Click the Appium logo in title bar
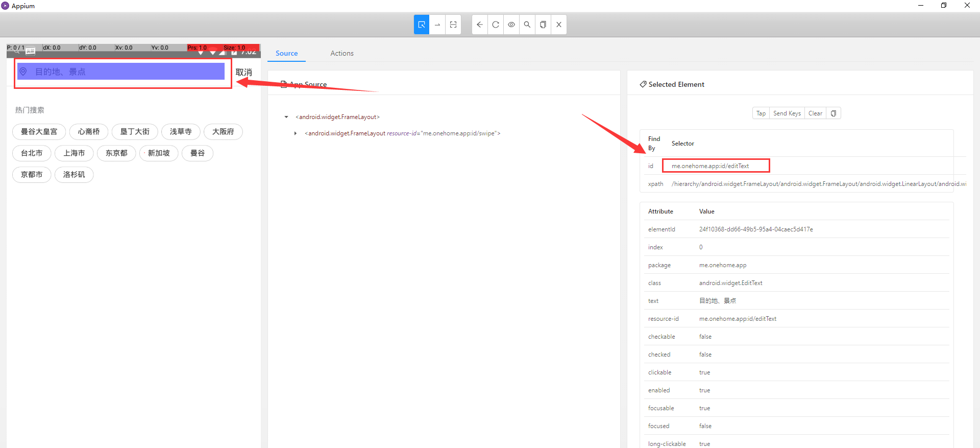 click(5, 6)
